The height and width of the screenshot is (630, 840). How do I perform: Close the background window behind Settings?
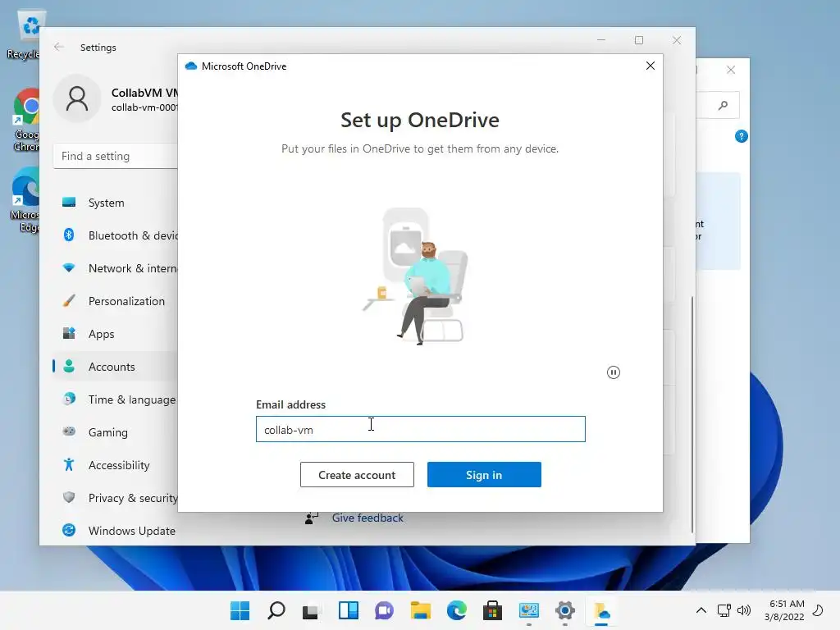tap(731, 70)
